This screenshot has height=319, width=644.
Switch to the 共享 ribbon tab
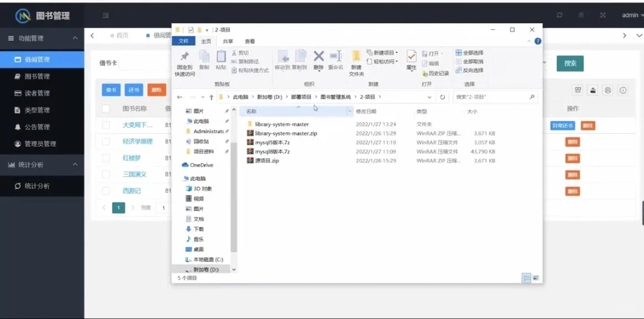[227, 41]
